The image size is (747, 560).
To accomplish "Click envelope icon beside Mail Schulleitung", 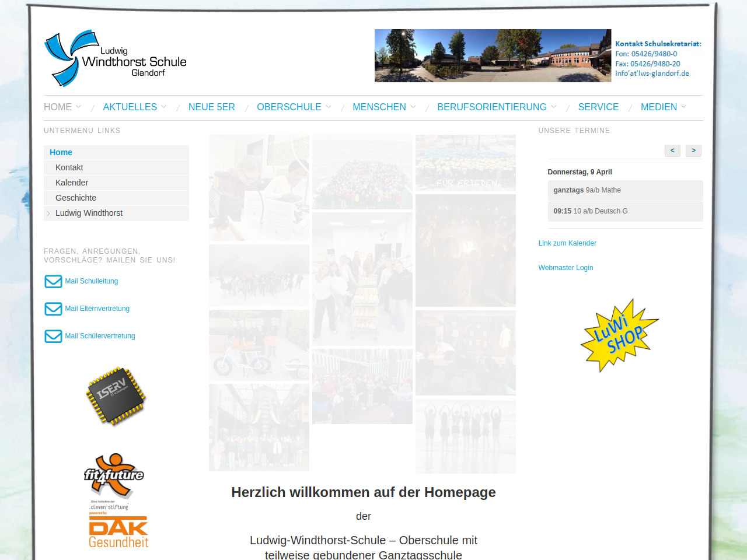I will 53,281.
